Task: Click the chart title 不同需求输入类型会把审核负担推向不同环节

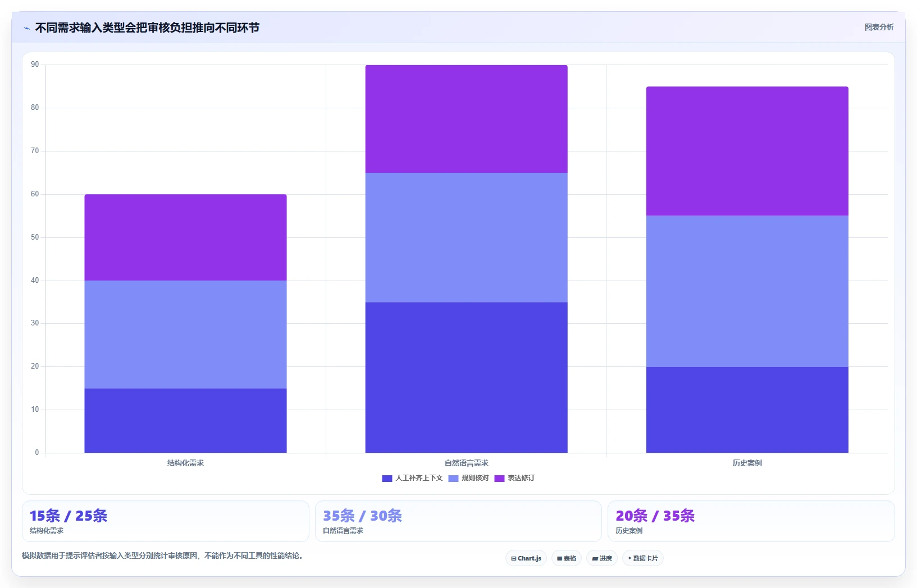Action: (147, 27)
